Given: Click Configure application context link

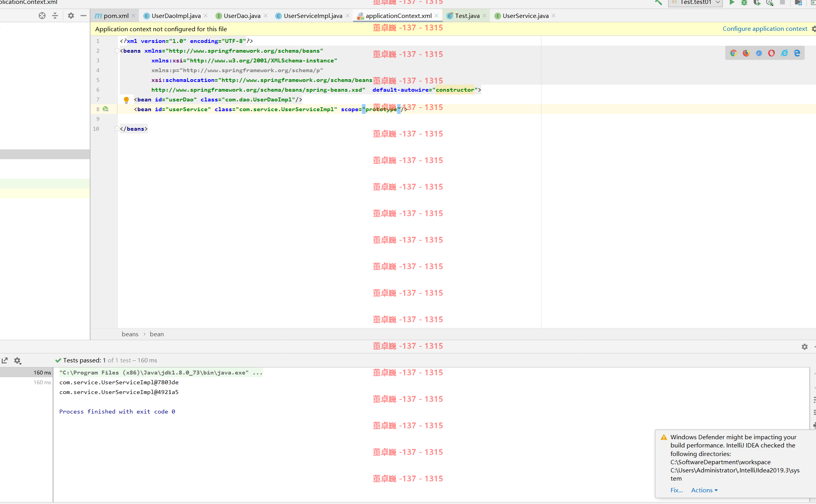Looking at the screenshot, I should (765, 29).
